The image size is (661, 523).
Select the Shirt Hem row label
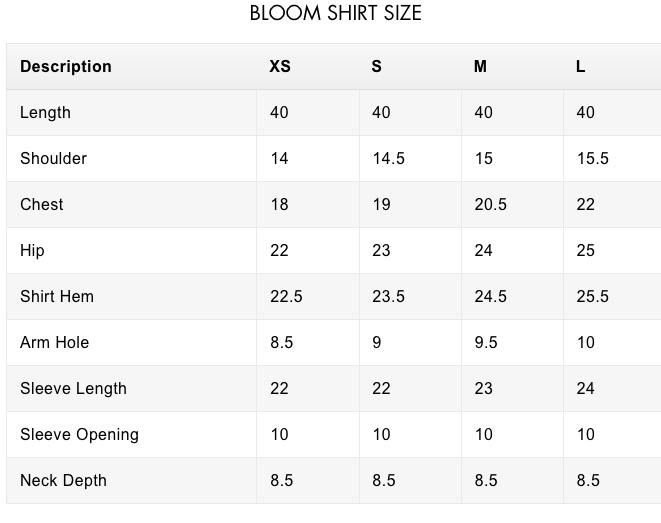[57, 297]
